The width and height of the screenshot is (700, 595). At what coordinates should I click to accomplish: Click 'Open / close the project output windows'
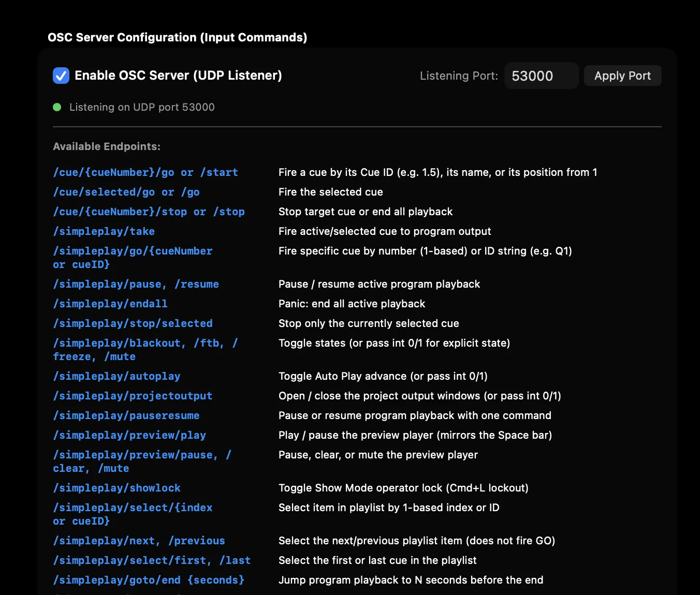pos(420,396)
